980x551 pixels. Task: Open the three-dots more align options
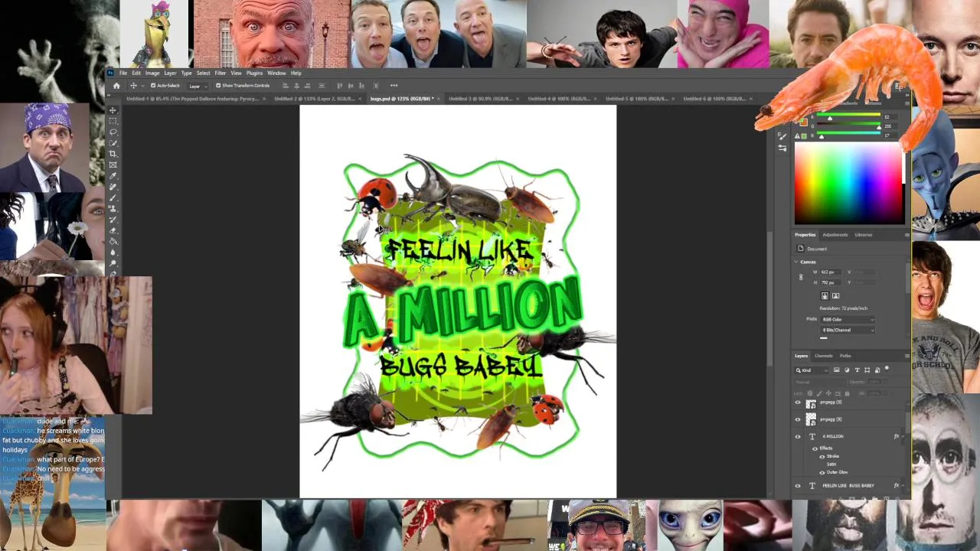click(x=394, y=86)
